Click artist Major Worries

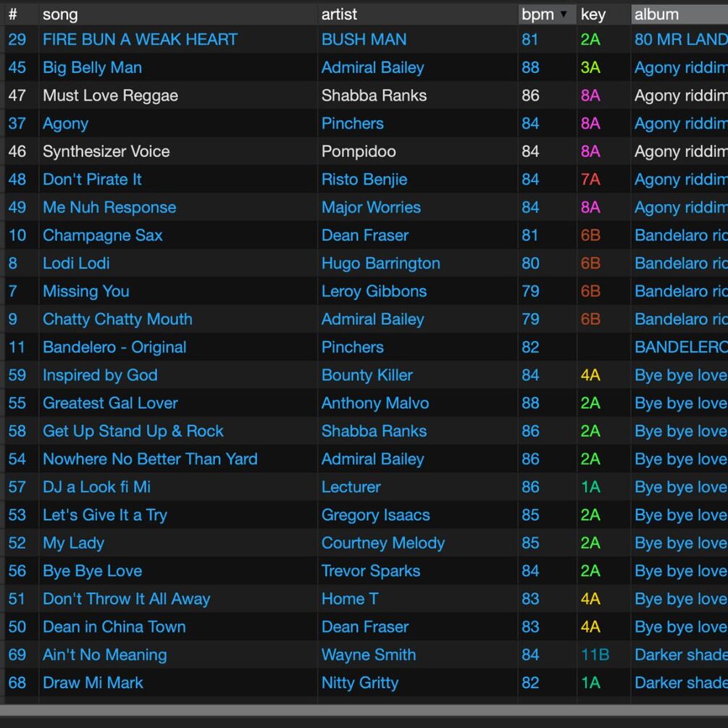[x=372, y=208]
